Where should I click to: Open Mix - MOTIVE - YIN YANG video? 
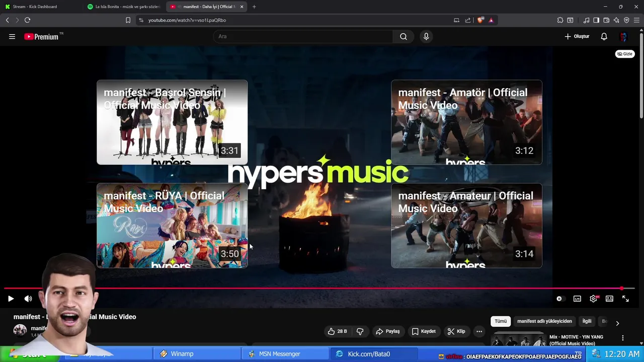[576, 340]
